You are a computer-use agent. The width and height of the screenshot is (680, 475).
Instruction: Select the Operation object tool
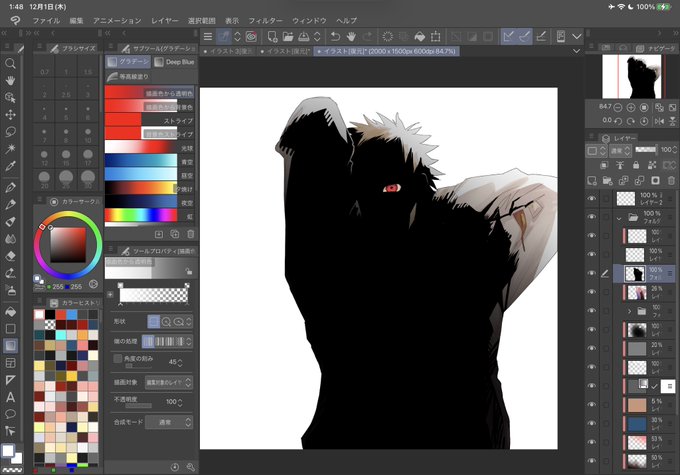10,98
